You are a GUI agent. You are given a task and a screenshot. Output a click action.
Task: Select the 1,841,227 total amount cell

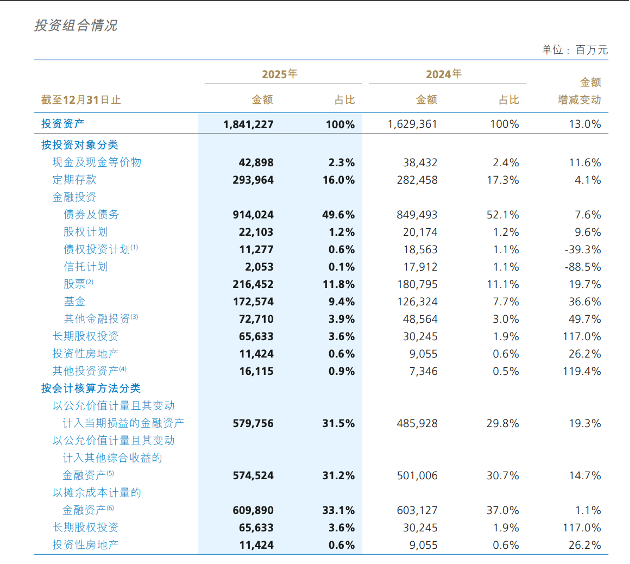click(248, 124)
